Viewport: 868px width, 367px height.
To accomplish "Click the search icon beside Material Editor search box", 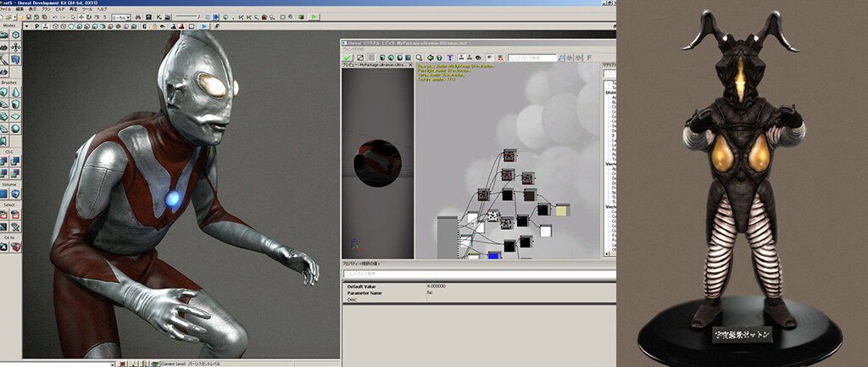I will pyautogui.click(x=561, y=57).
